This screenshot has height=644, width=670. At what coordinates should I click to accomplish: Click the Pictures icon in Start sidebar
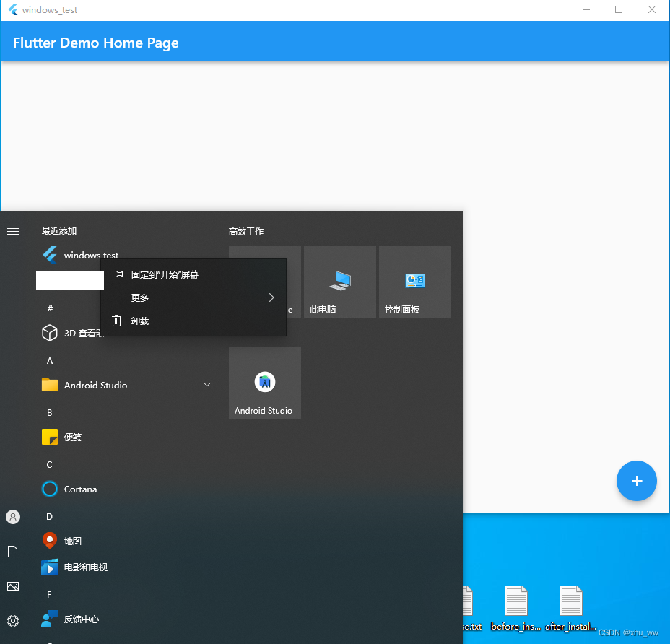click(12, 586)
